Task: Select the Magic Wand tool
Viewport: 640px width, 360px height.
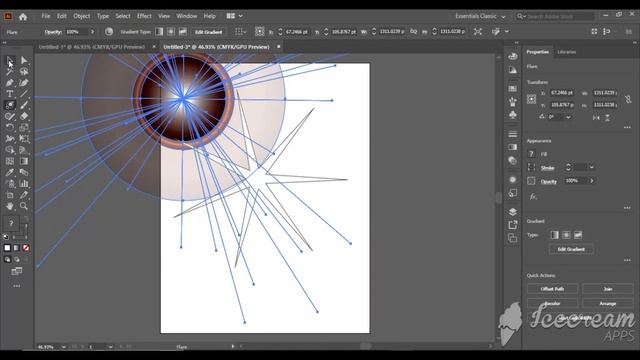Action: click(x=9, y=71)
